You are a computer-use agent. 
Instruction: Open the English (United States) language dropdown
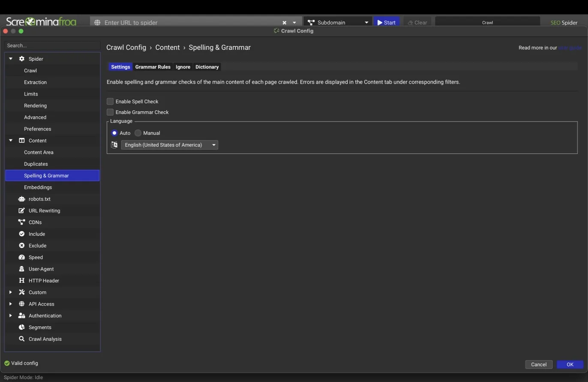(x=170, y=145)
